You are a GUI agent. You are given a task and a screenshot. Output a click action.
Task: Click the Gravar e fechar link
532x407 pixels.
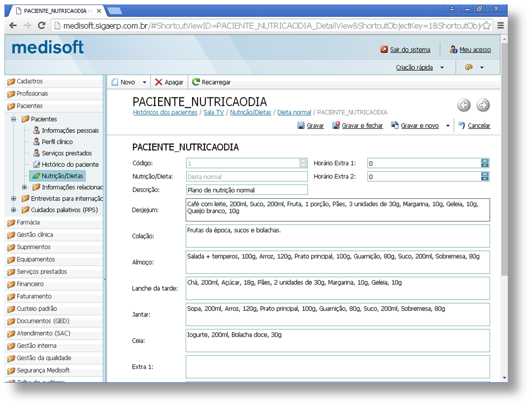(x=362, y=126)
